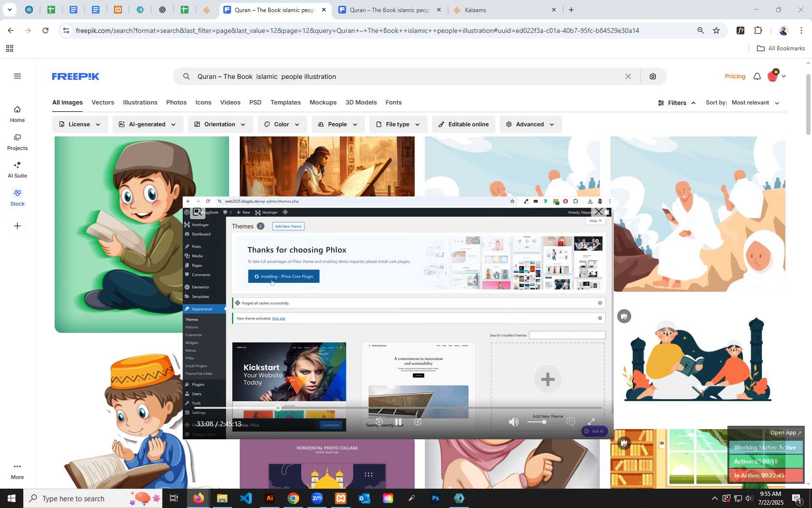Open Zoom from the taskbar
The image size is (812, 508).
coord(317,498)
